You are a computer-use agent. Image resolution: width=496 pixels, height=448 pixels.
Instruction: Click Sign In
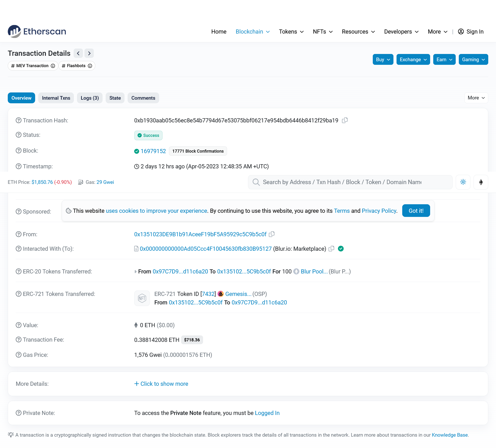471,32
